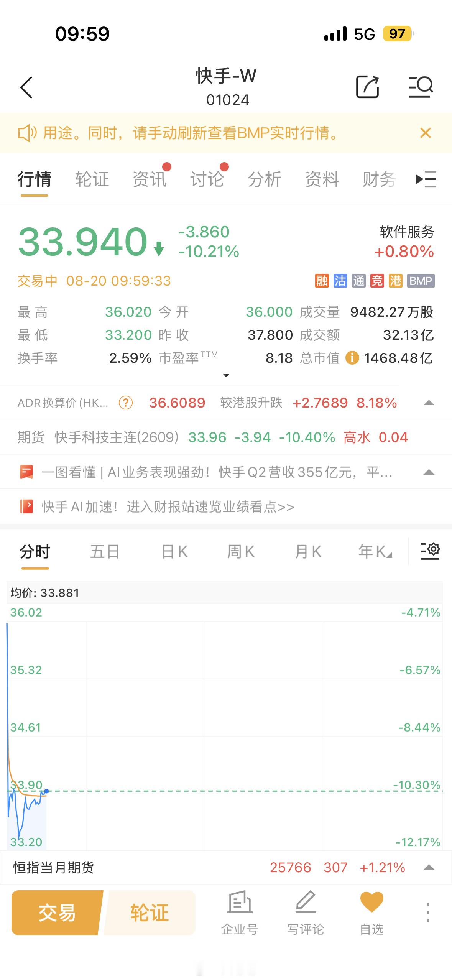Tap ADR question mark help icon

pos(126,403)
